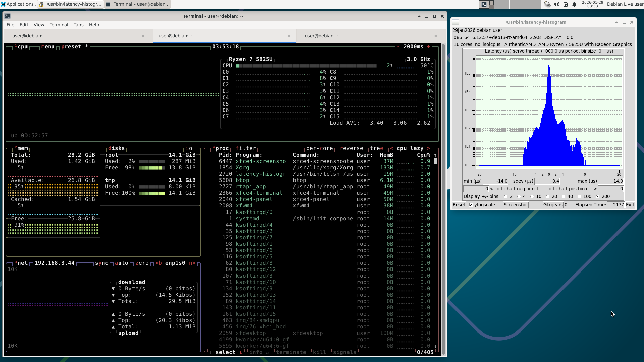Select the 100 bins radio button
Screen dimensions: 644x362
579,197
